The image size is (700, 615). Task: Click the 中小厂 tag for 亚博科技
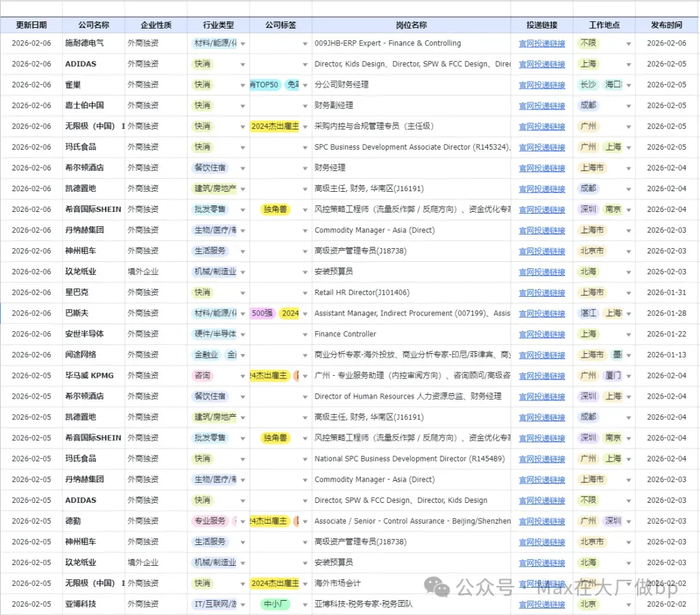(x=275, y=604)
